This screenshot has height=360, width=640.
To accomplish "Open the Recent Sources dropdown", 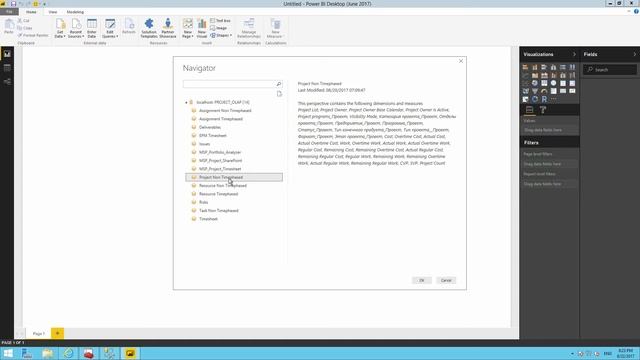I will point(76,29).
